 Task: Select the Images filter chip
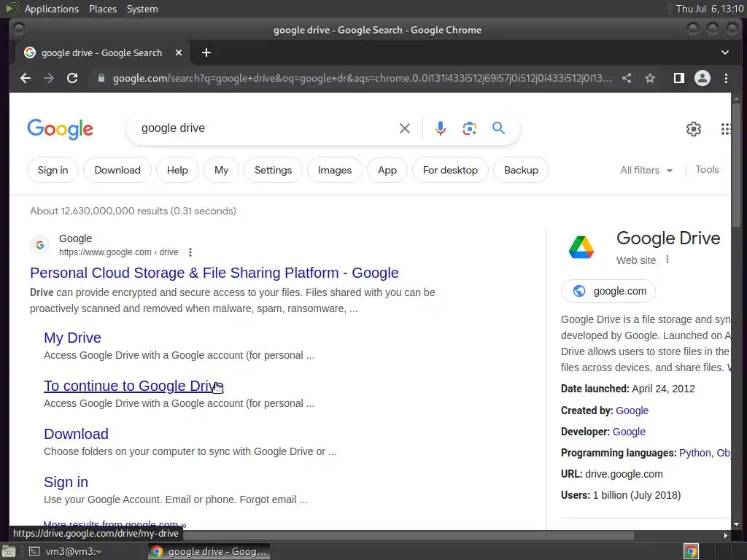tap(334, 170)
